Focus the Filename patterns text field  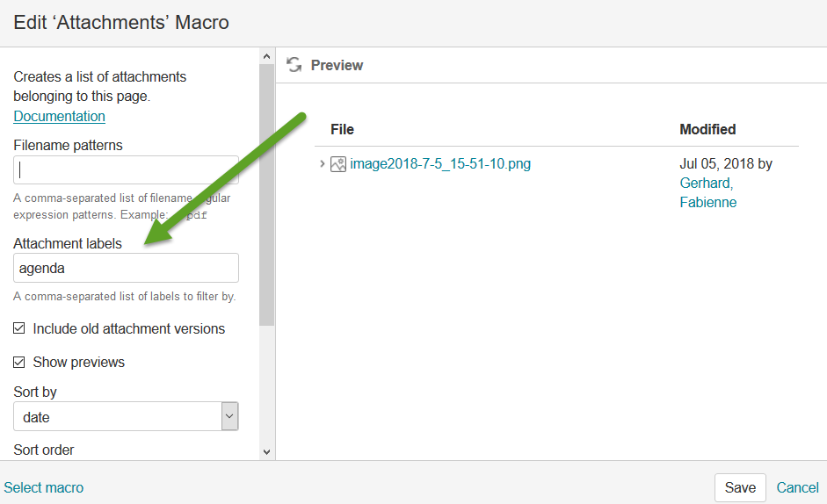tap(126, 170)
